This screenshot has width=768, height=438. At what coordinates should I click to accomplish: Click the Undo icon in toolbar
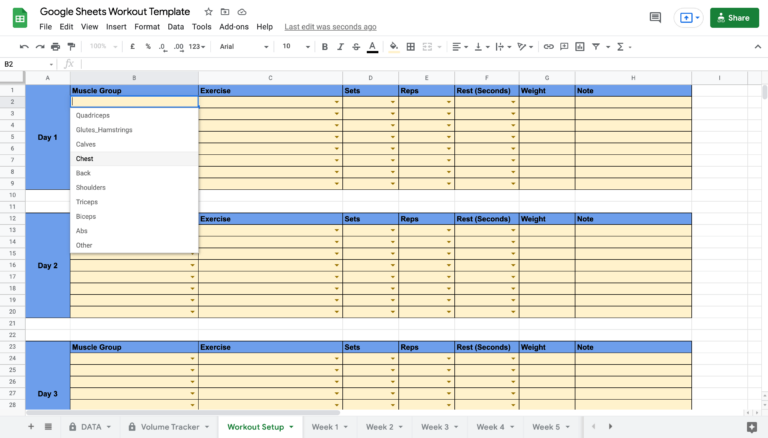point(24,47)
